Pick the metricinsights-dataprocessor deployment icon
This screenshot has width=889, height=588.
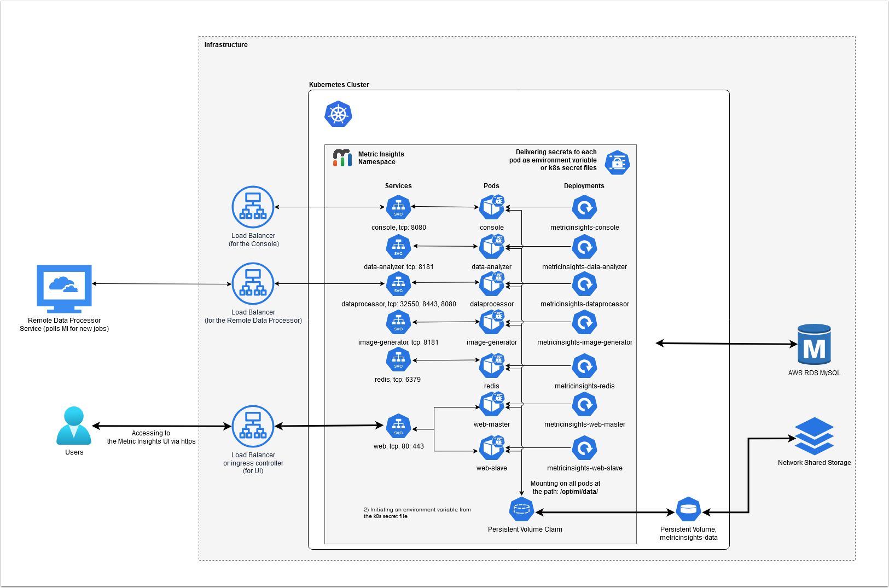584,284
